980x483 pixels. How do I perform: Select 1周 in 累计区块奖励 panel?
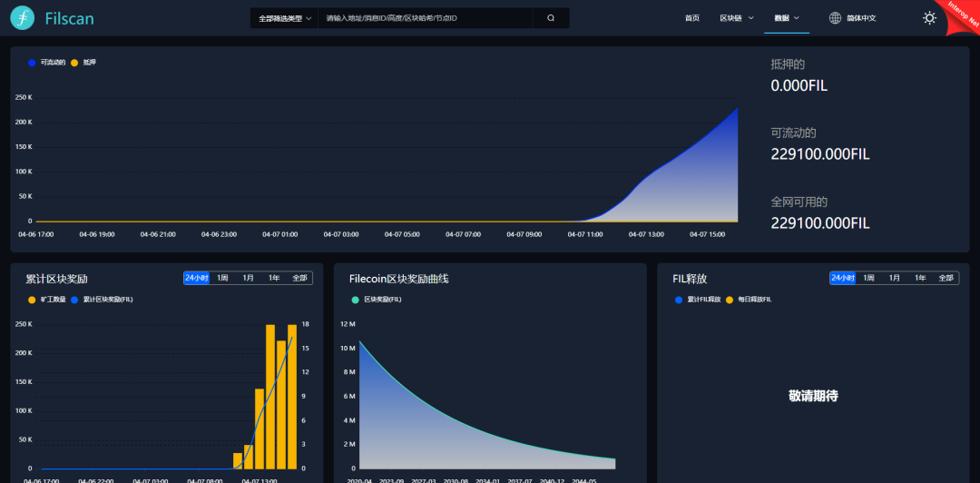tap(222, 278)
